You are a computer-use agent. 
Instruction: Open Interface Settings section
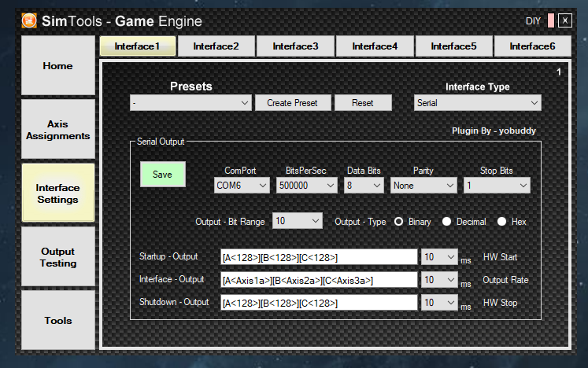[58, 193]
